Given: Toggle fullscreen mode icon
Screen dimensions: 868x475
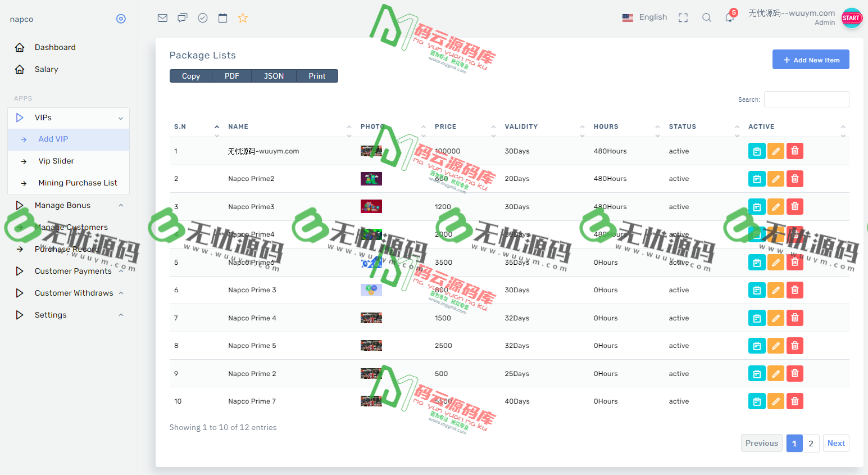Looking at the screenshot, I should 683,17.
